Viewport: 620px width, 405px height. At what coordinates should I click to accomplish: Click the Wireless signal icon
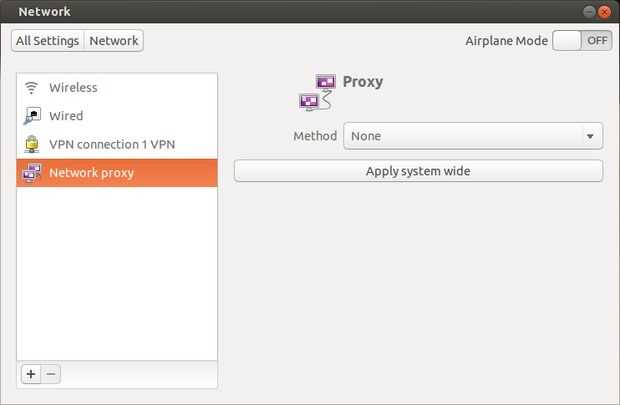(31, 88)
